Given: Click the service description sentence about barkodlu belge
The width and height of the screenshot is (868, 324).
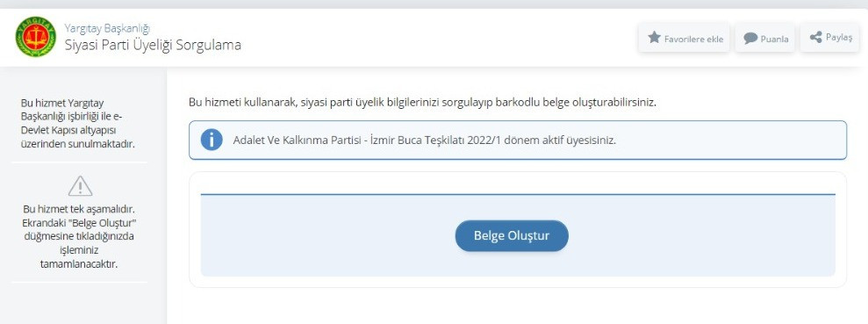Looking at the screenshot, I should point(422,103).
